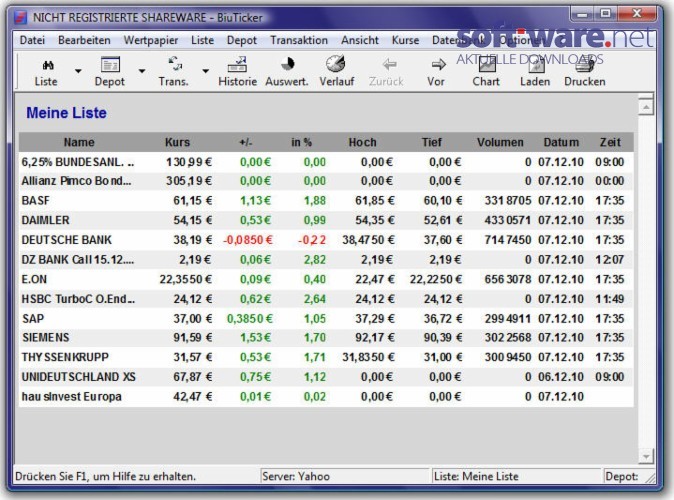This screenshot has height=500, width=674.
Task: Select the Allianz Pimco Bond row
Action: [x=326, y=181]
